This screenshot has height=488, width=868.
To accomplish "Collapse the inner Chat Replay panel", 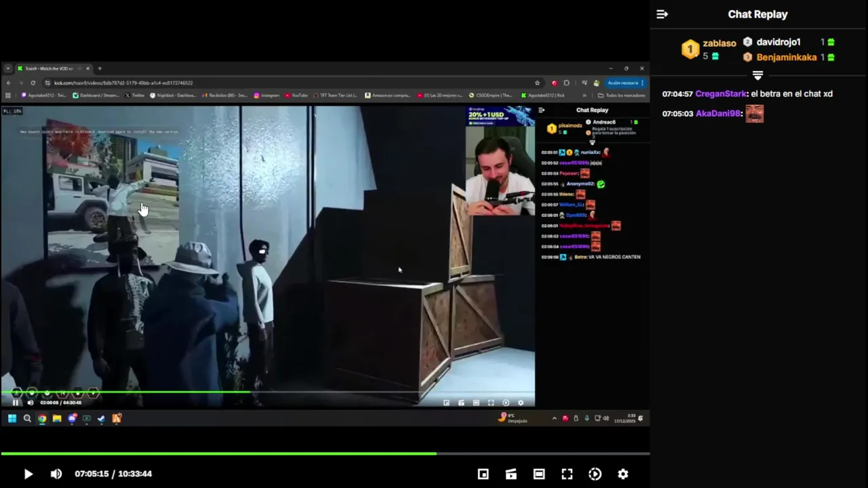I will (541, 110).
